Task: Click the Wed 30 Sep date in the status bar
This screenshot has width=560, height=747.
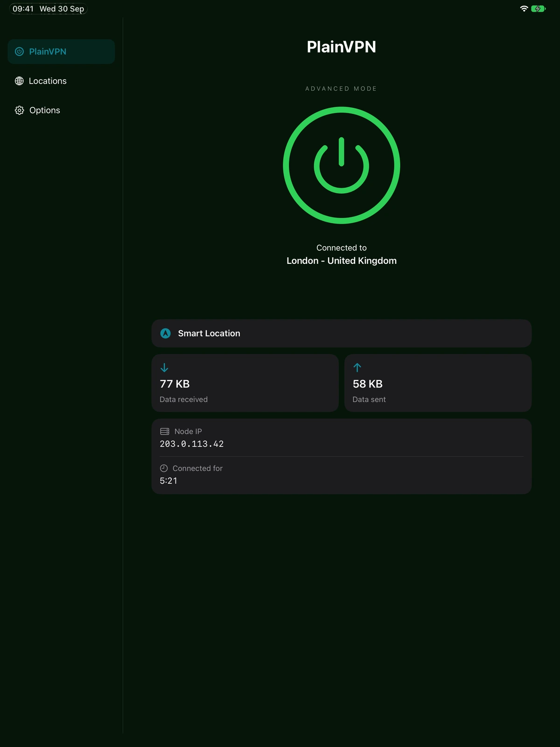Action: 62,9
